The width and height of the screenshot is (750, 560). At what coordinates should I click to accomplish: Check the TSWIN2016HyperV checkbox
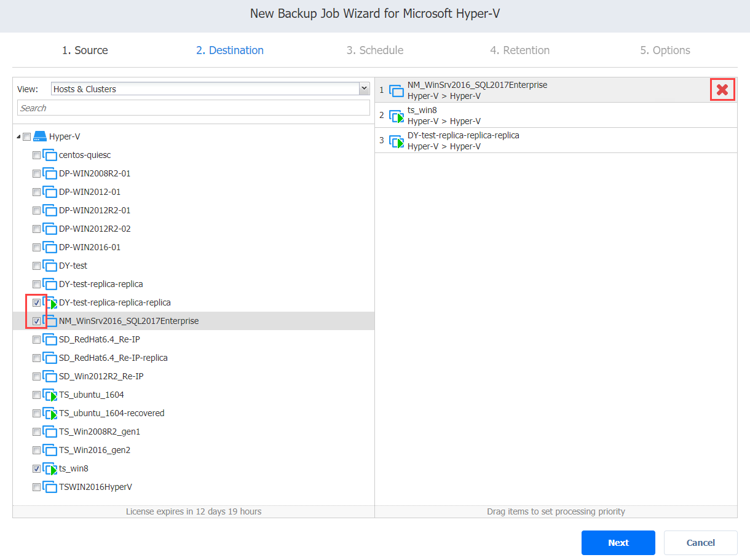tap(36, 487)
